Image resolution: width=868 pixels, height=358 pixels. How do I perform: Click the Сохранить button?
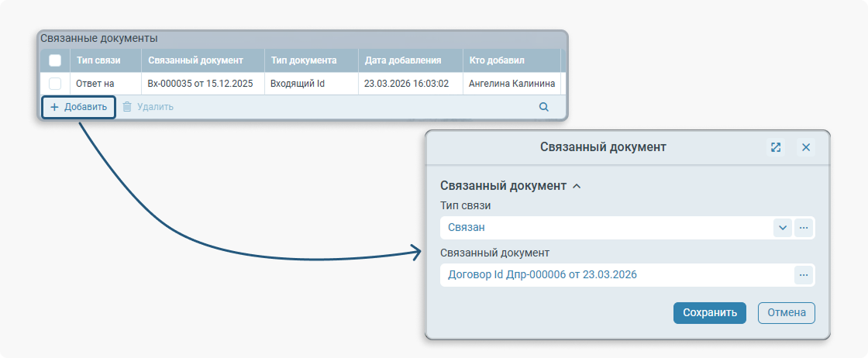[709, 313]
